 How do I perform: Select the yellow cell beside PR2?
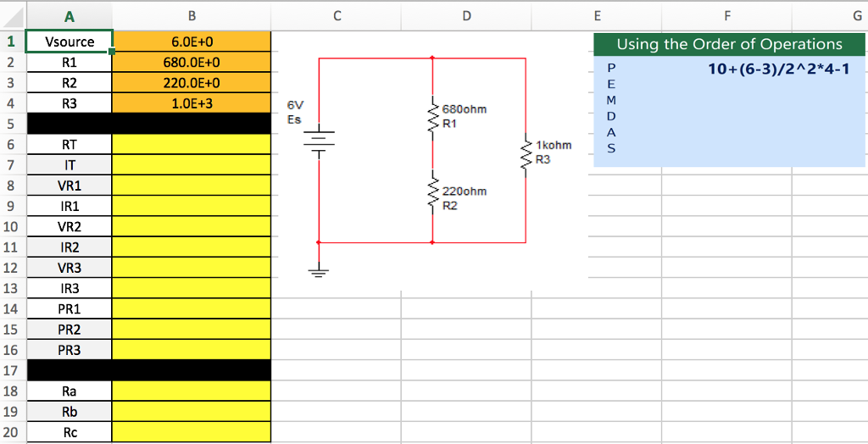tap(192, 330)
